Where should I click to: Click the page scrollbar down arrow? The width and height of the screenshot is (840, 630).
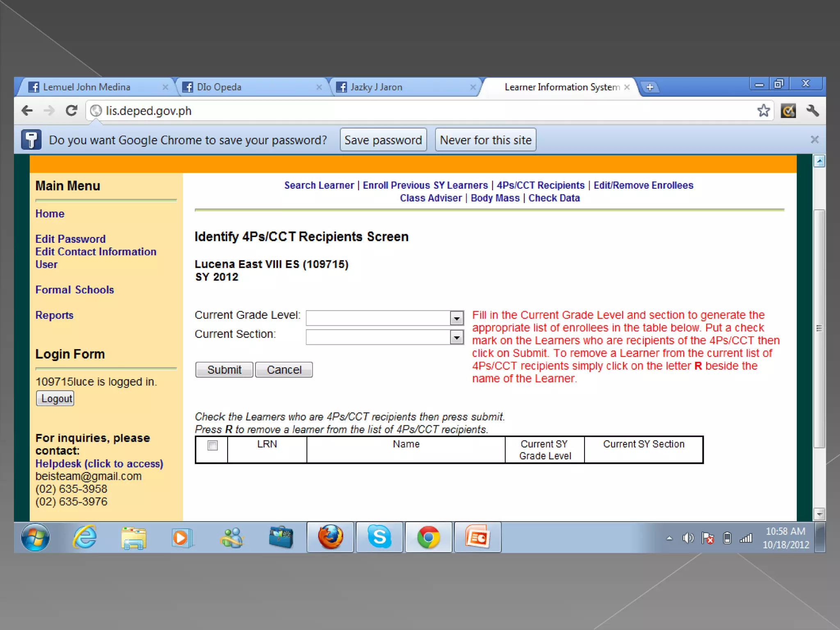coord(819,514)
